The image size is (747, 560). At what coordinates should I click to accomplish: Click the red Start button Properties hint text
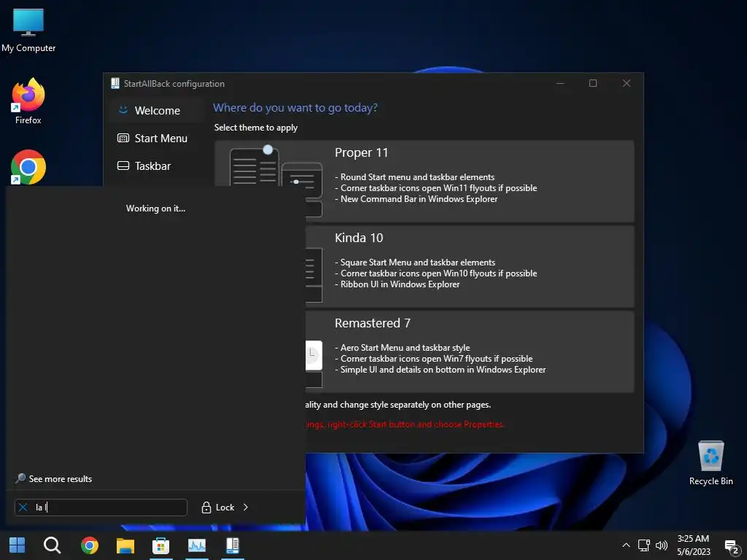[405, 424]
